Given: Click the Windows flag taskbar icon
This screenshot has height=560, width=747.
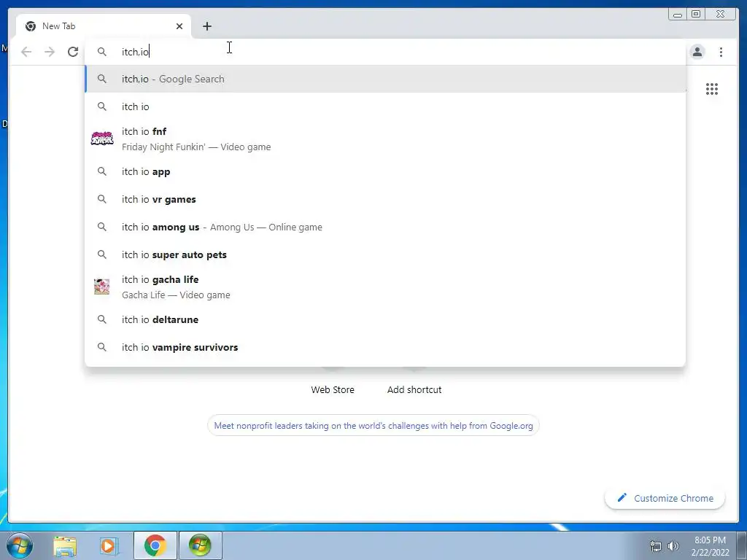Looking at the screenshot, I should (200, 545).
